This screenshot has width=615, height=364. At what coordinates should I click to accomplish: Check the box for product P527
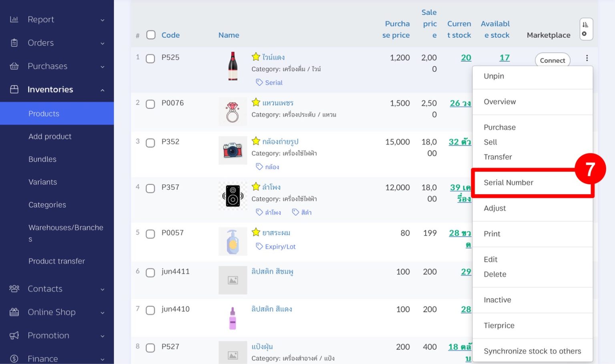[x=150, y=348]
